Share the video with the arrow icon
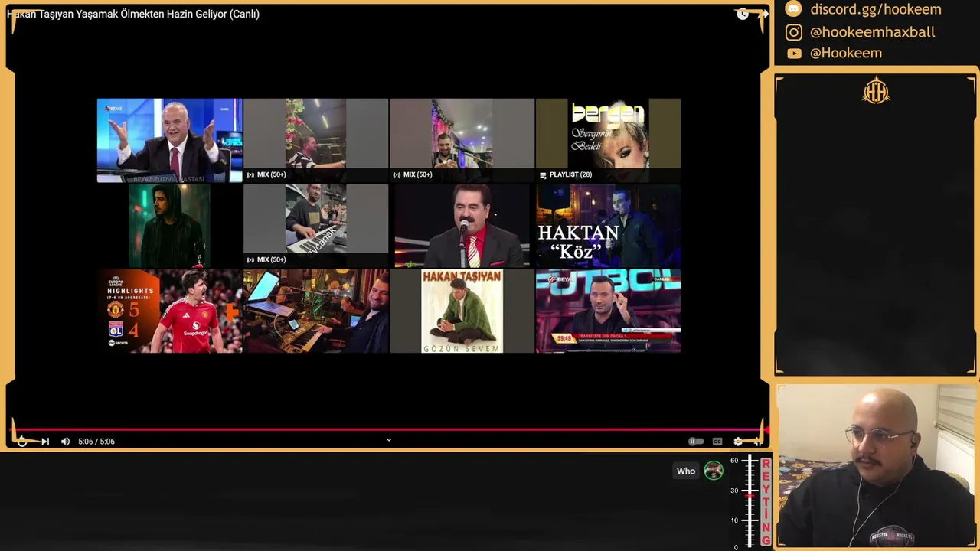980x551 pixels. 763,15
